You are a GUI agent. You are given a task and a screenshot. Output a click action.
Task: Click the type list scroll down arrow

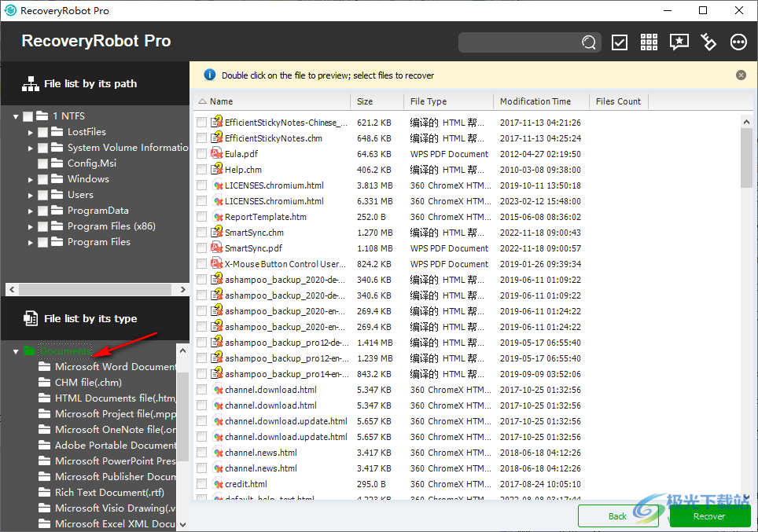tap(182, 524)
